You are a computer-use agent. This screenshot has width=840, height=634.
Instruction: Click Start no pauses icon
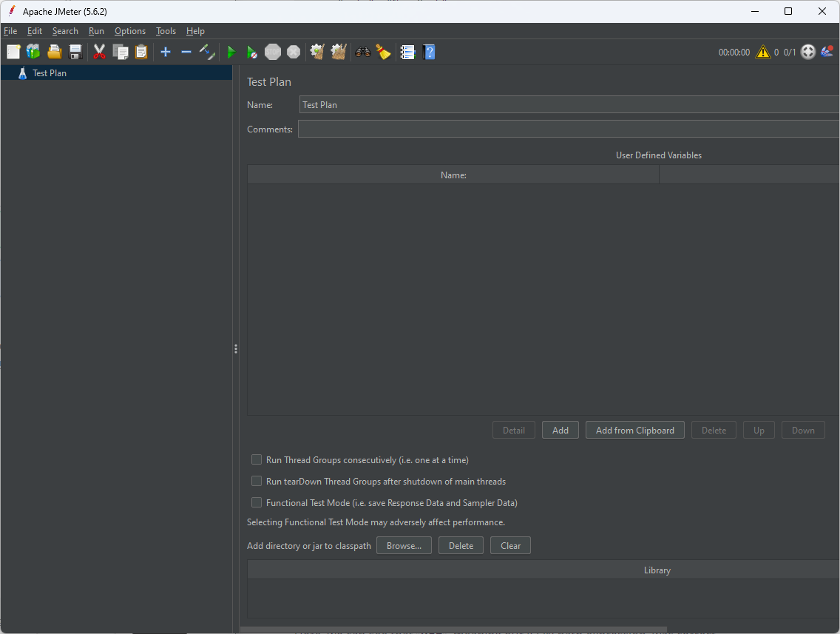click(252, 52)
